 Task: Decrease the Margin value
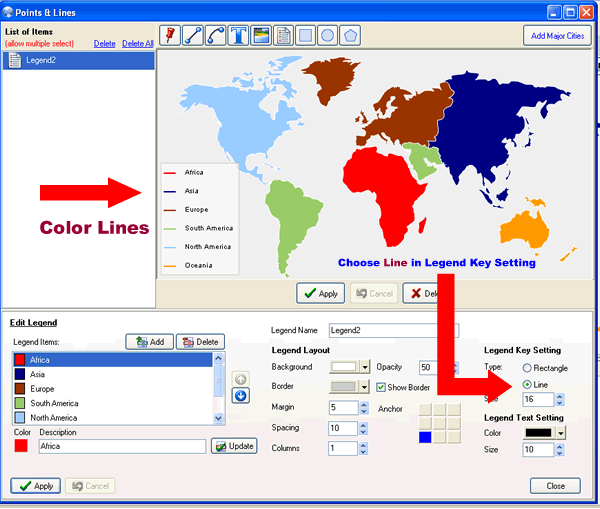364,411
